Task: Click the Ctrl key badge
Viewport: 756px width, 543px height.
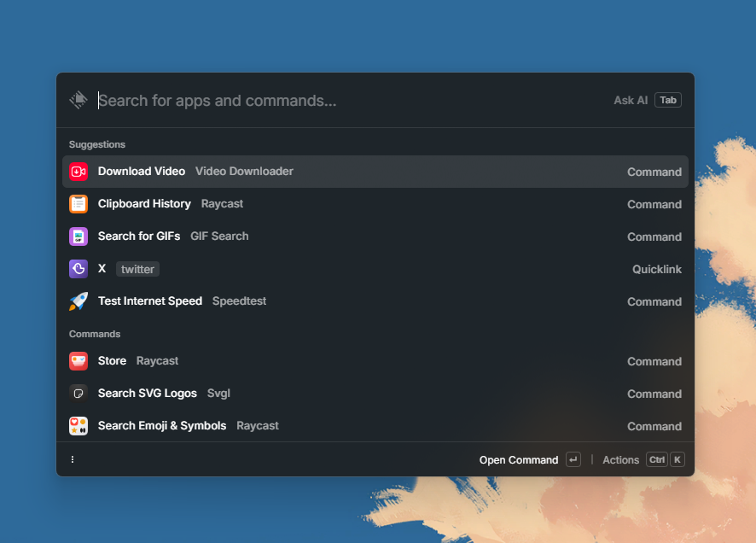Action: [657, 459]
